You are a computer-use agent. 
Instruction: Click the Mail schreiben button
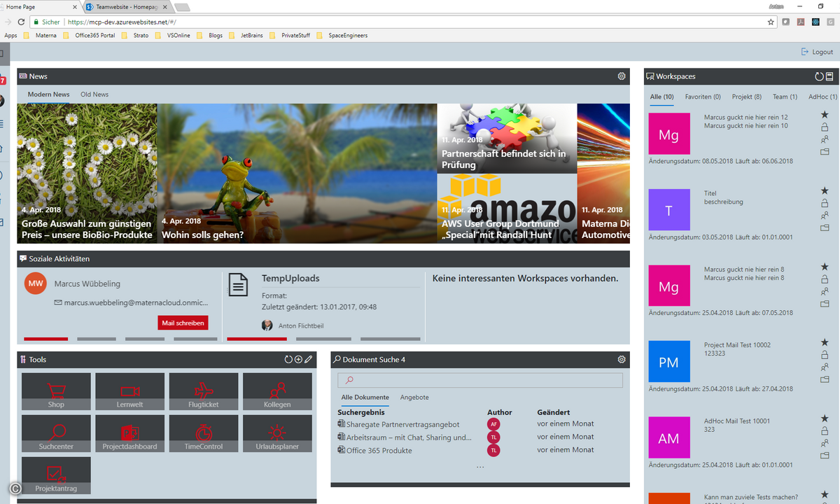pyautogui.click(x=183, y=323)
